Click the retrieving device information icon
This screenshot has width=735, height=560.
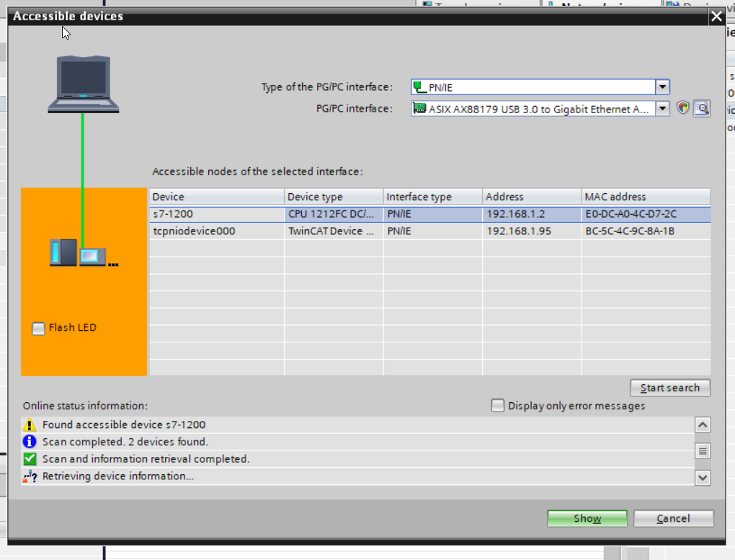pos(30,476)
